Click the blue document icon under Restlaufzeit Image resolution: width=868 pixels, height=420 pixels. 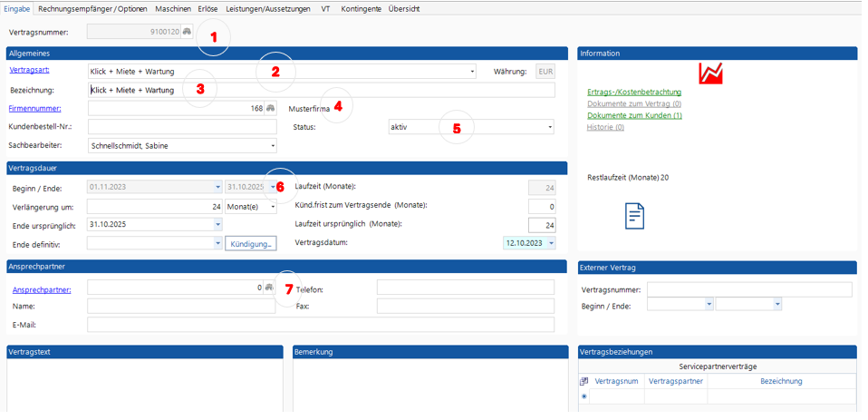635,216
